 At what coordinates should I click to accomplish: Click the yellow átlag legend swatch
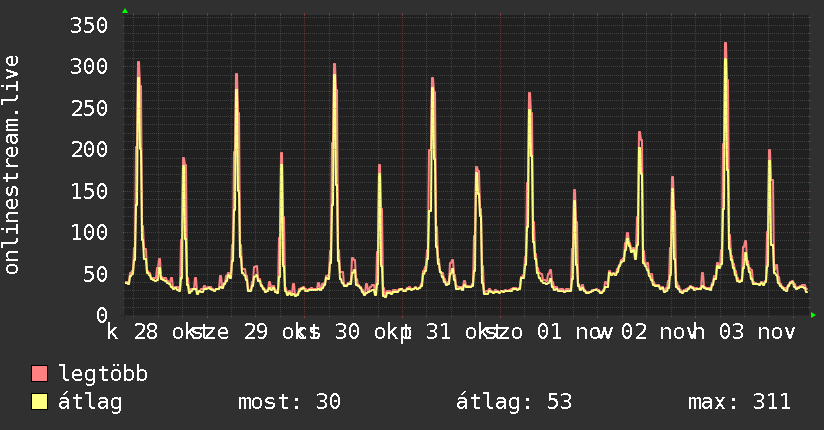coord(39,401)
